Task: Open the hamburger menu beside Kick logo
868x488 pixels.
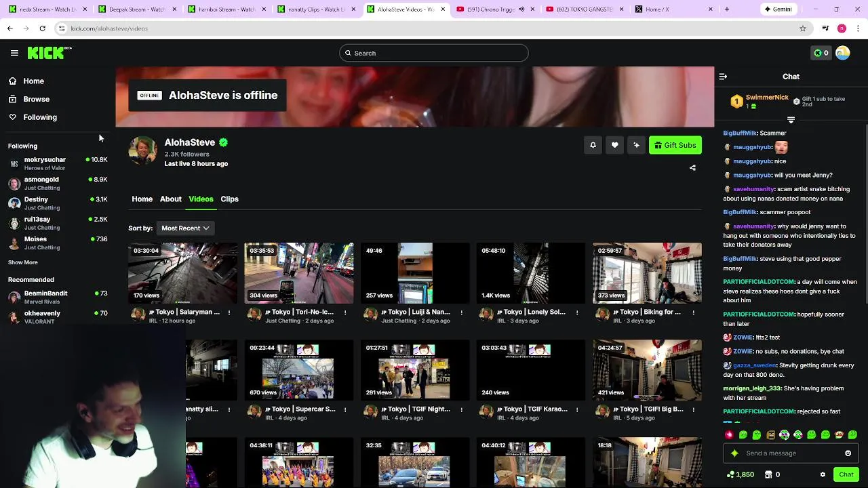Action: click(x=14, y=53)
